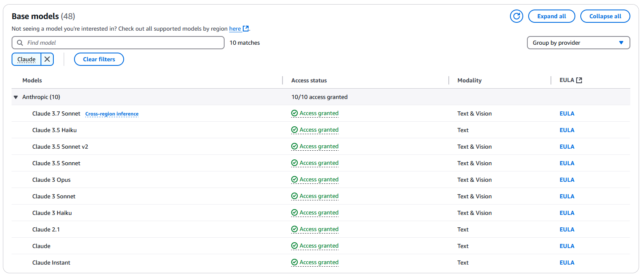The height and width of the screenshot is (277, 644).
Task: Click the Clear filters button
Action: tap(99, 59)
